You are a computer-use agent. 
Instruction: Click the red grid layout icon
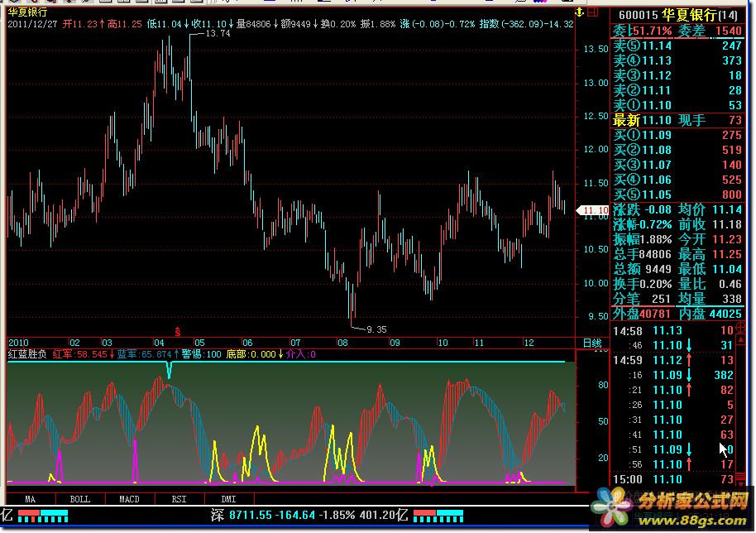point(593,12)
